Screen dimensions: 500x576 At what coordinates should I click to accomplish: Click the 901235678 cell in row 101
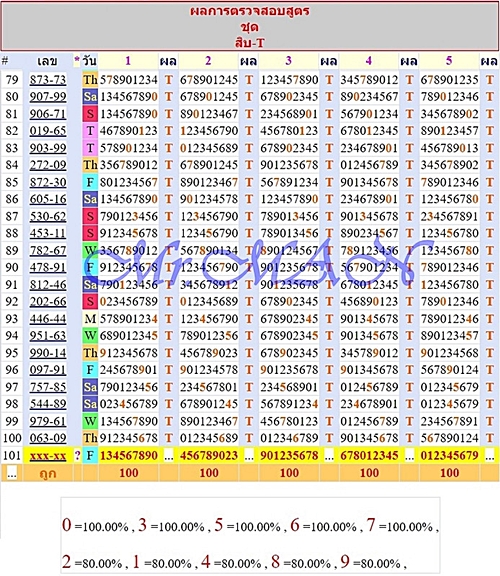[289, 456]
